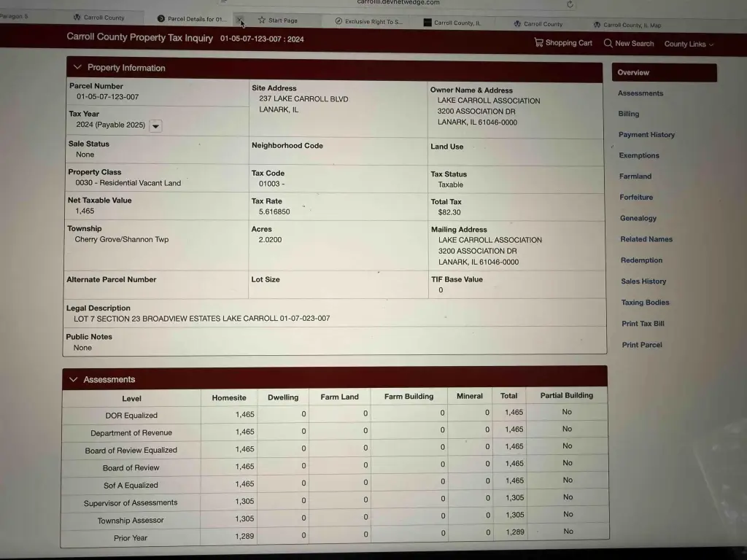Click the browser address bar URL
The width and height of the screenshot is (747, 560).
coord(398,3)
